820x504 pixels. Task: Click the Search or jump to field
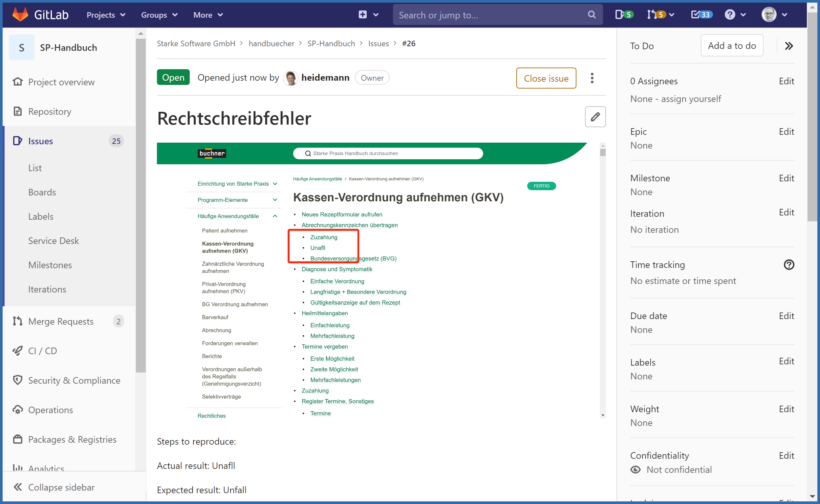tap(490, 15)
